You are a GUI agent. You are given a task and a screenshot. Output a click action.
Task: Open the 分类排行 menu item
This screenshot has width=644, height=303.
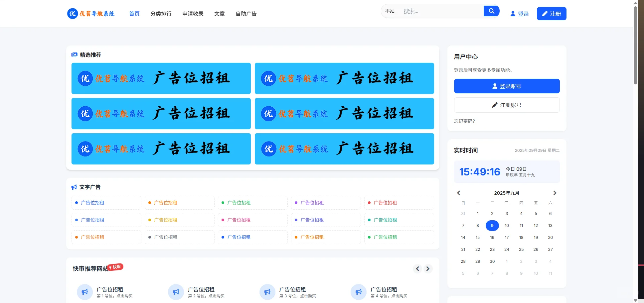(x=161, y=14)
